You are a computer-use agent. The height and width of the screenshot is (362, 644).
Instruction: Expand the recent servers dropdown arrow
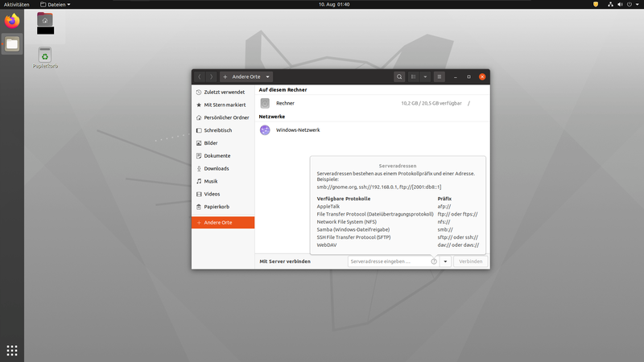pyautogui.click(x=445, y=261)
